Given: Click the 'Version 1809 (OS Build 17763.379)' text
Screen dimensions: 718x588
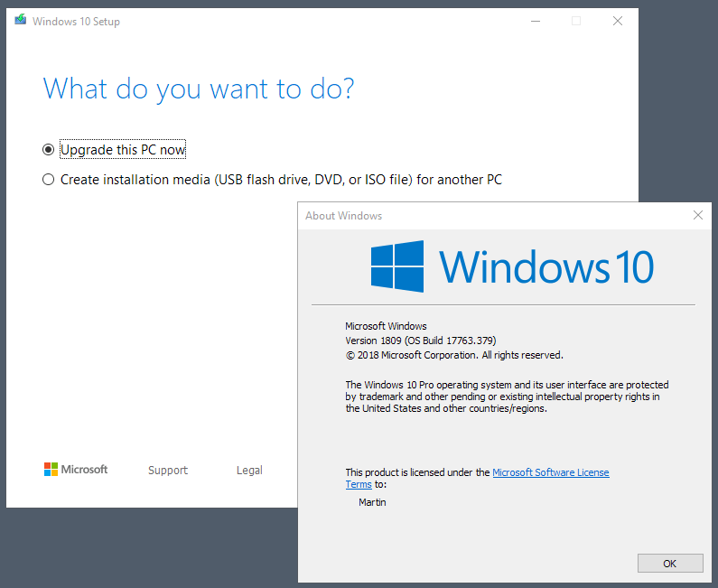Looking at the screenshot, I should tap(420, 341).
